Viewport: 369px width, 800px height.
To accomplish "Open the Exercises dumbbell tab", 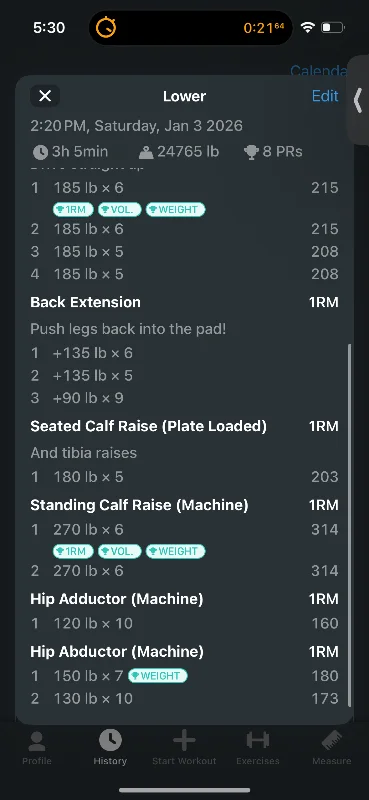I will [258, 740].
